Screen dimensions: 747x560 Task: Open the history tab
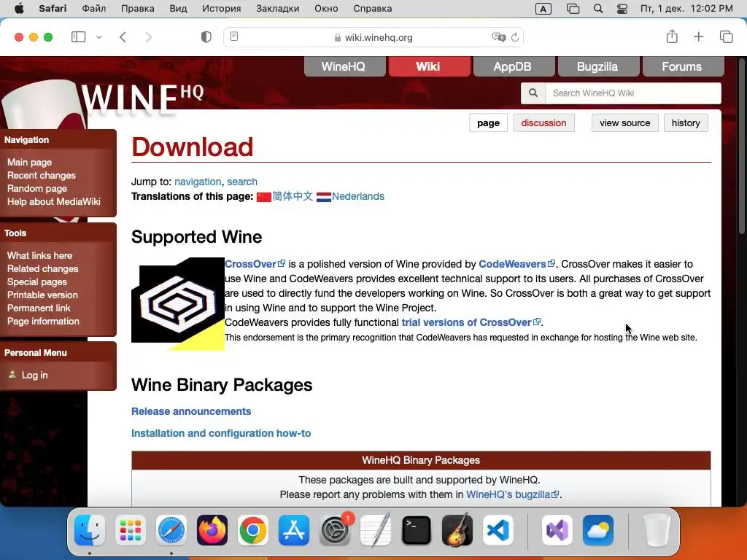pyautogui.click(x=686, y=122)
